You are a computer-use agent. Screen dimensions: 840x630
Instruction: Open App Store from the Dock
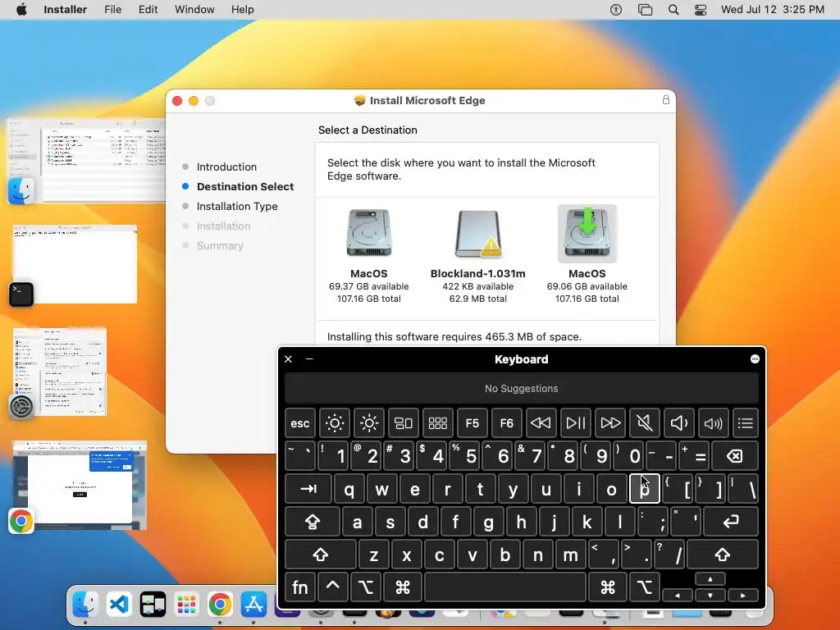pyautogui.click(x=253, y=605)
